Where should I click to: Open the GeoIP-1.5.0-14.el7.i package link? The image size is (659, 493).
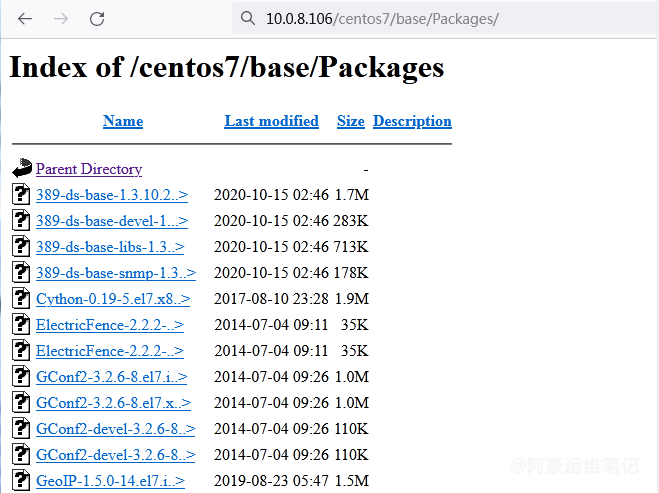[x=110, y=481]
